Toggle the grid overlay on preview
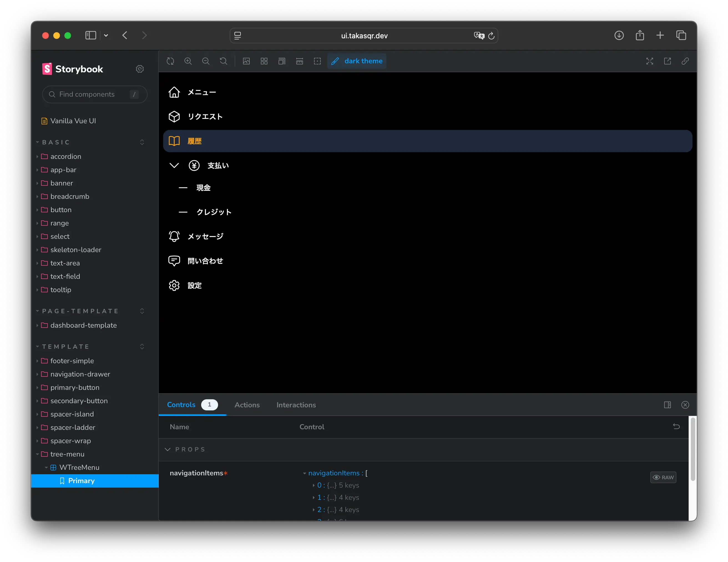 tap(264, 61)
